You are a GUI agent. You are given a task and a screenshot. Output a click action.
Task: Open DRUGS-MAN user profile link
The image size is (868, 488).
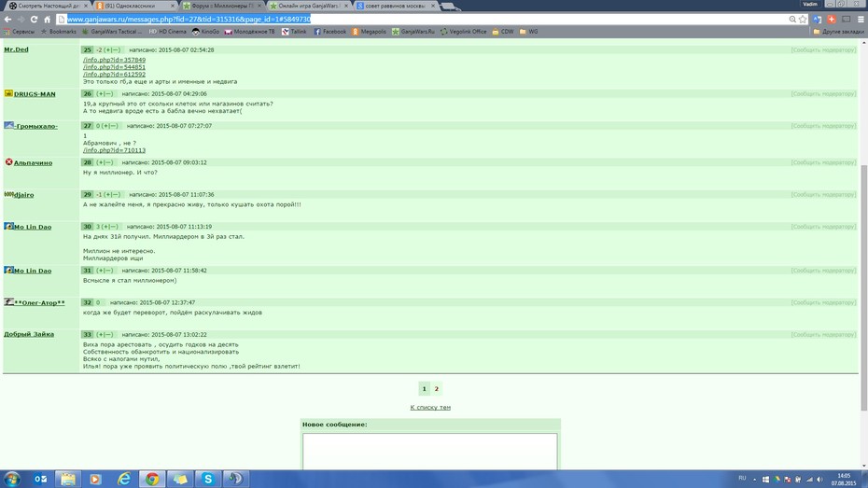click(x=35, y=94)
